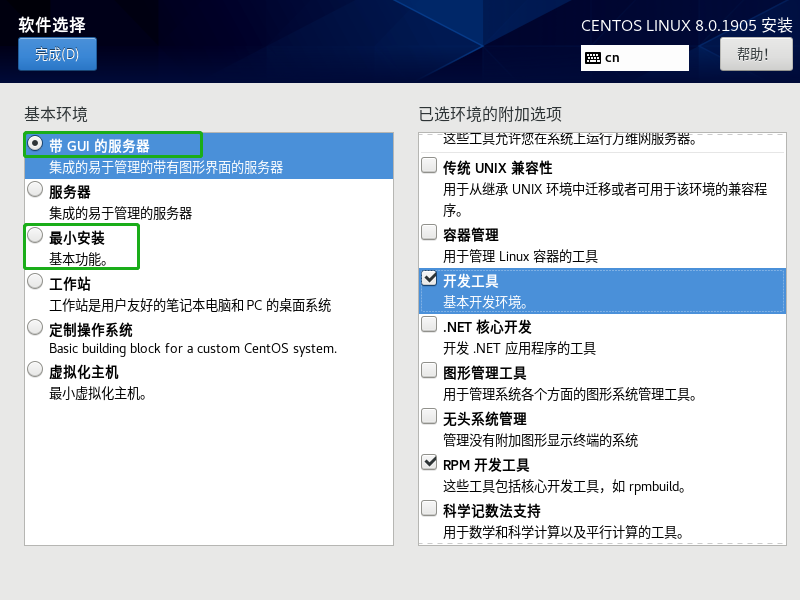Check the 容器管理 add-on checkbox

[x=429, y=232]
